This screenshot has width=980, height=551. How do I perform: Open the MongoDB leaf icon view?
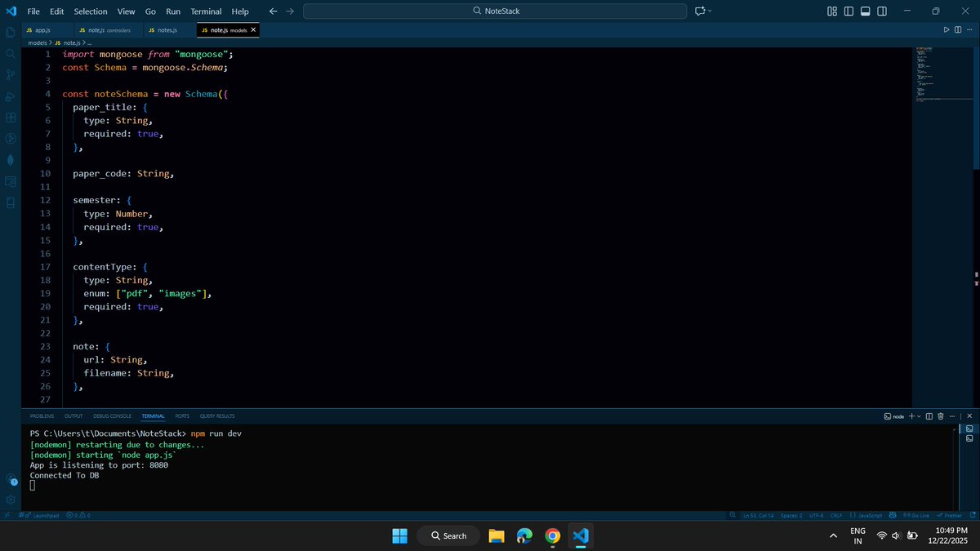click(x=11, y=160)
